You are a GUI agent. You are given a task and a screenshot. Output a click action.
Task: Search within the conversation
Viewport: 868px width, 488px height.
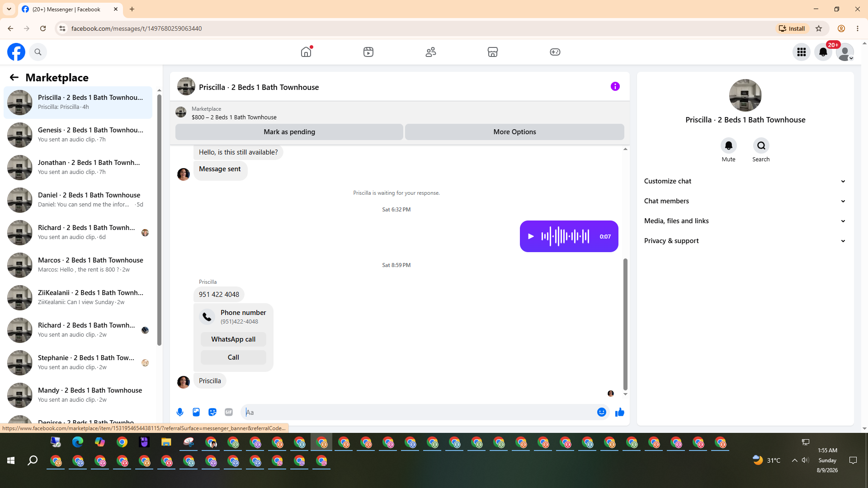[761, 145]
